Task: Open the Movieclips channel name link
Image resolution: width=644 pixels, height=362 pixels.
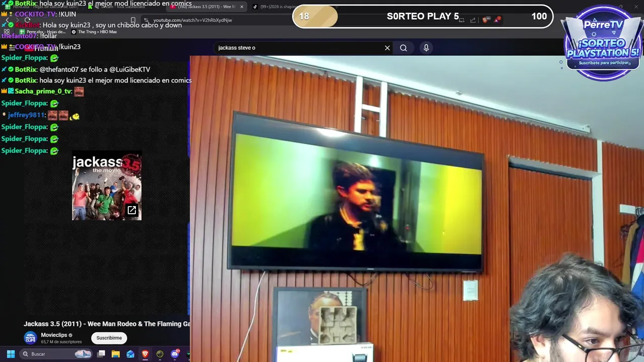Action: tap(54, 335)
